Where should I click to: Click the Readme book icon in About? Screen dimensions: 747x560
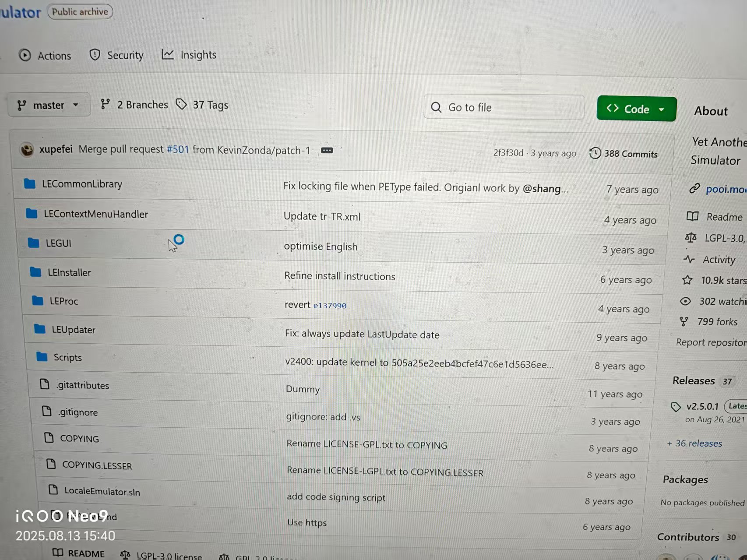[x=692, y=216]
